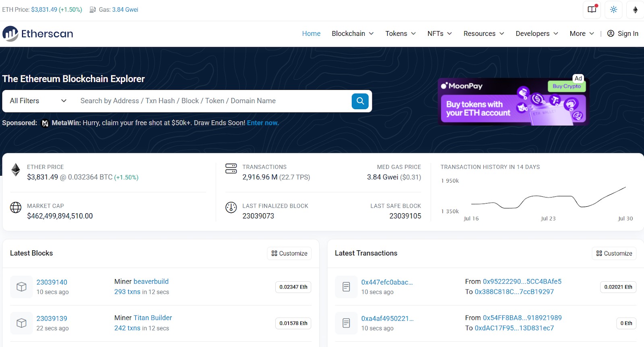Click Buy Crypto button in ad
The width and height of the screenshot is (644, 347).
point(567,86)
